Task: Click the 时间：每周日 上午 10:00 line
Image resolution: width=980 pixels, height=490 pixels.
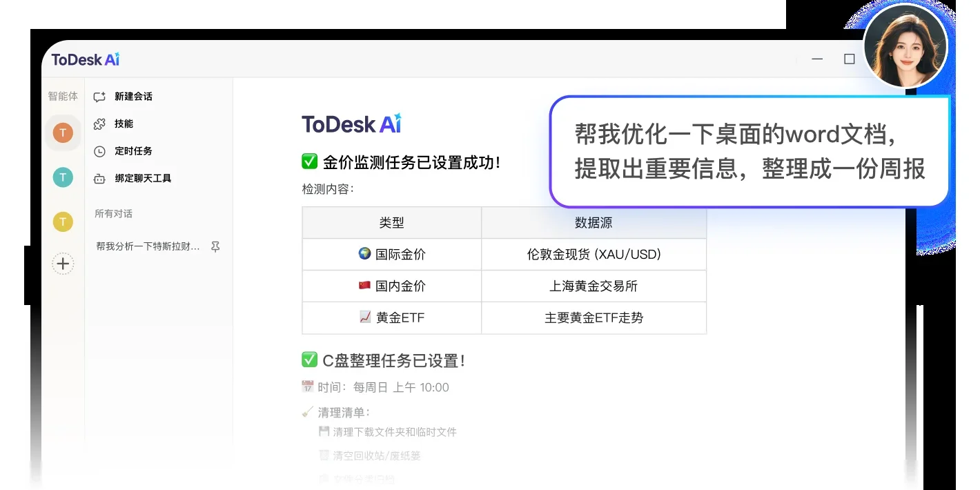Action: click(375, 388)
